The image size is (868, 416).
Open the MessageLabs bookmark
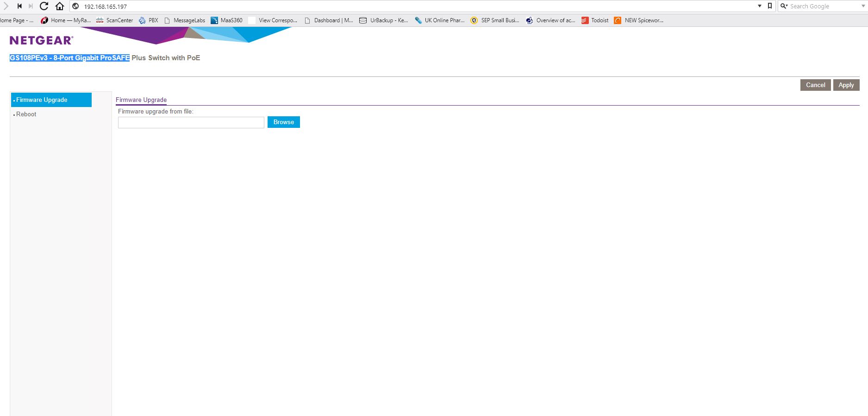coord(185,20)
